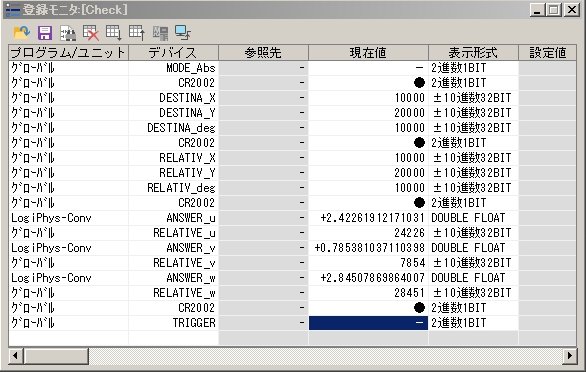The height and width of the screenshot is (372, 586).
Task: Click the 参照先 cell in MODE_Abs row
Action: click(x=263, y=68)
